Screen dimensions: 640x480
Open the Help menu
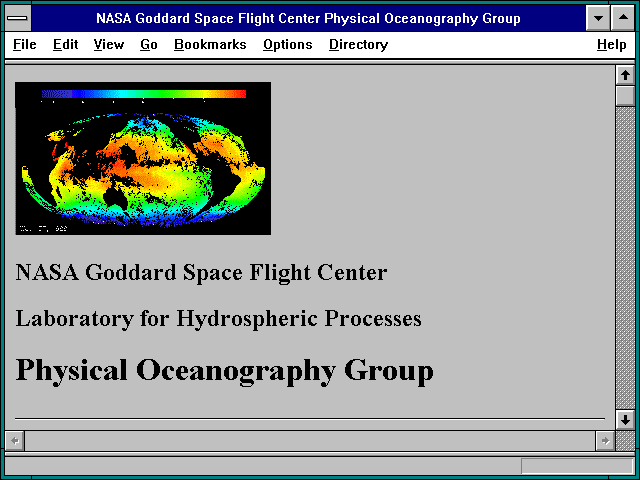tap(611, 44)
